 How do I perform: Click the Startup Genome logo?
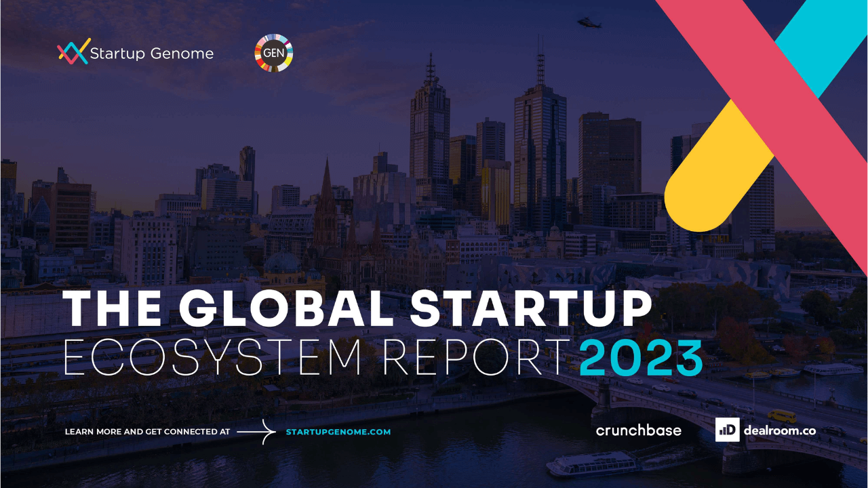click(x=136, y=52)
